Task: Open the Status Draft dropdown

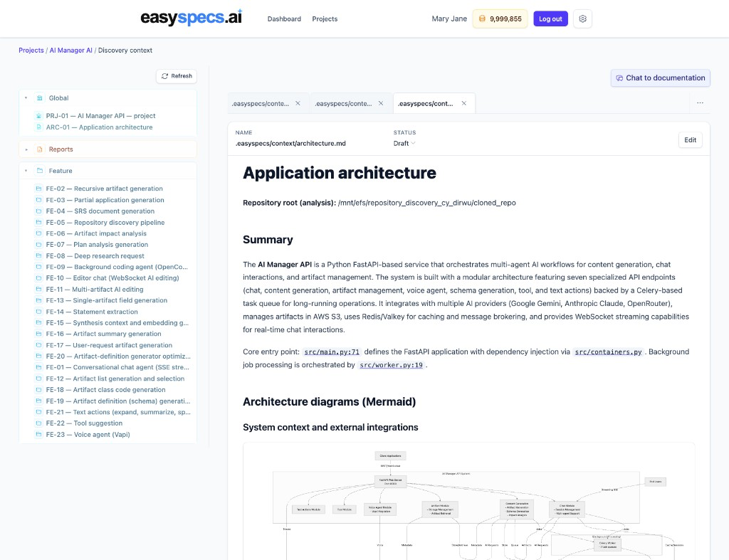Action: [x=404, y=144]
